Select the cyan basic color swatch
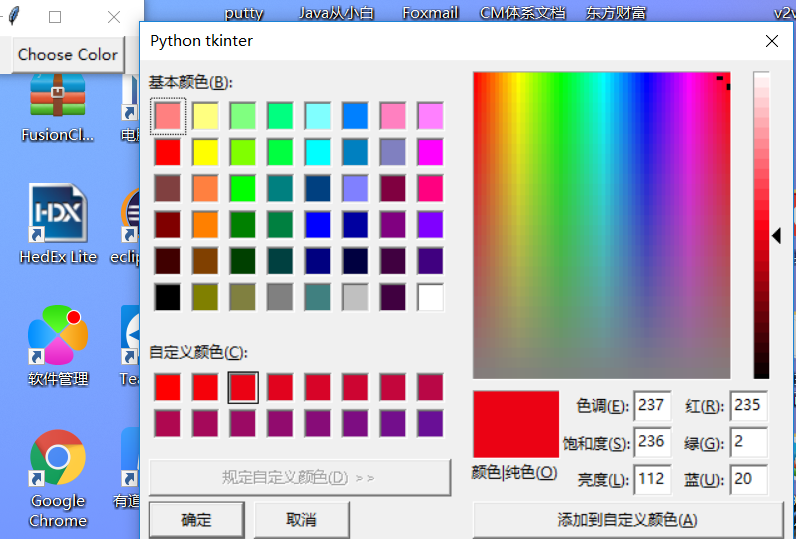796x539 pixels. [318, 152]
